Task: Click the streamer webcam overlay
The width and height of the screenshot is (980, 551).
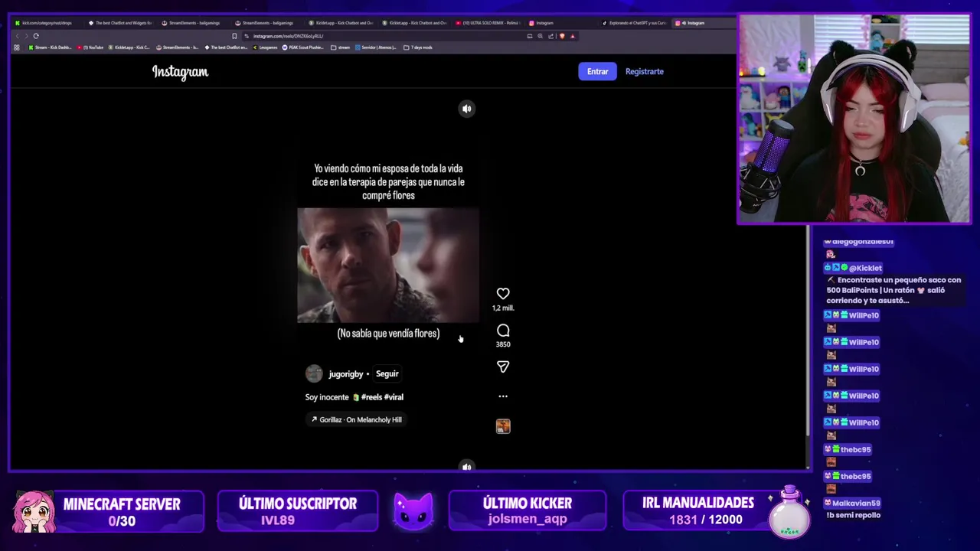Action: coord(854,119)
